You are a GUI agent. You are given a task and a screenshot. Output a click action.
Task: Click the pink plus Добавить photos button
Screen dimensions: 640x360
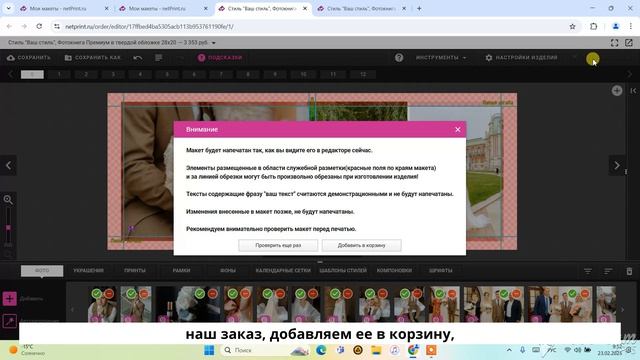9,298
